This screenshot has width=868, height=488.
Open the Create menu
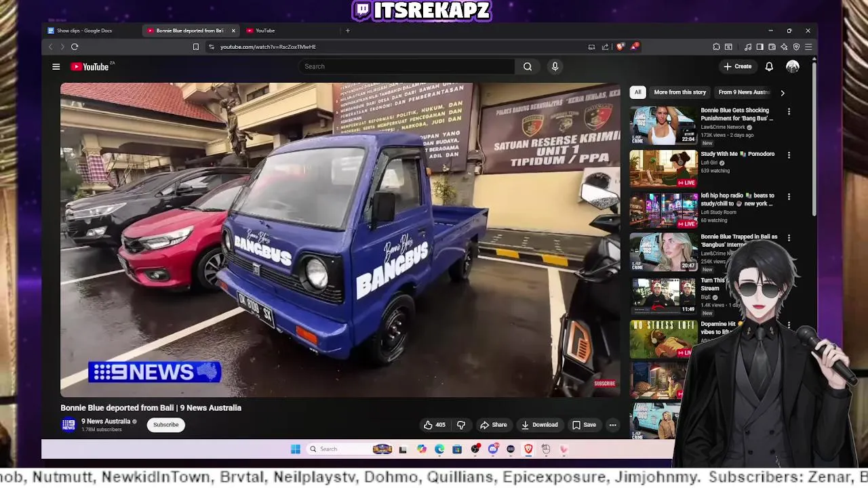(737, 66)
